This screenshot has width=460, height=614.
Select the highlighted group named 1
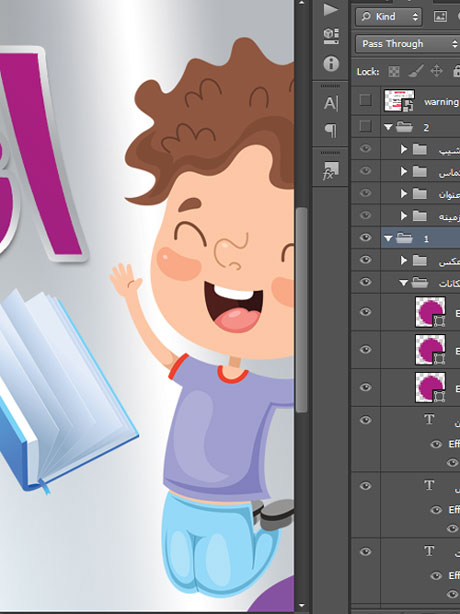pyautogui.click(x=426, y=238)
